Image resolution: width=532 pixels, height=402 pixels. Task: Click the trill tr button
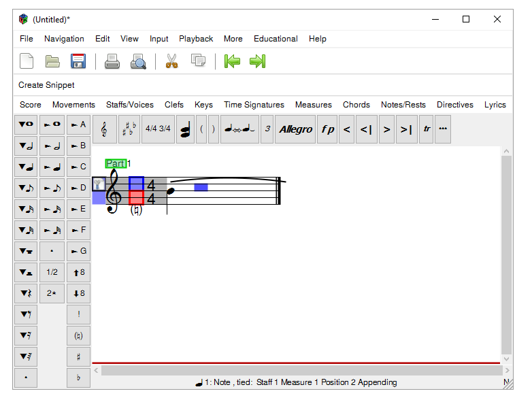[427, 129]
